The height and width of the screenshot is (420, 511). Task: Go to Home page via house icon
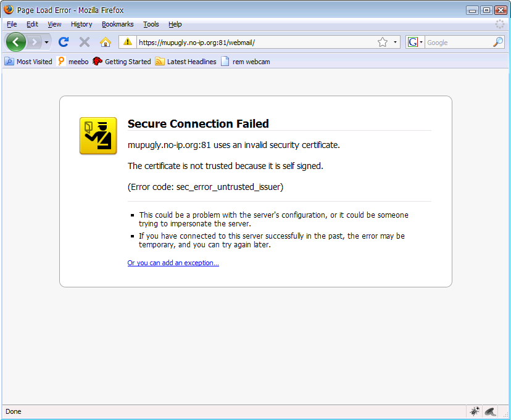click(106, 42)
